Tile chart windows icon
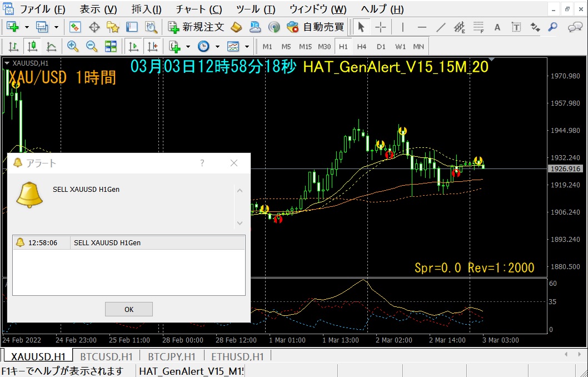The width and height of the screenshot is (588, 377). pos(111,47)
